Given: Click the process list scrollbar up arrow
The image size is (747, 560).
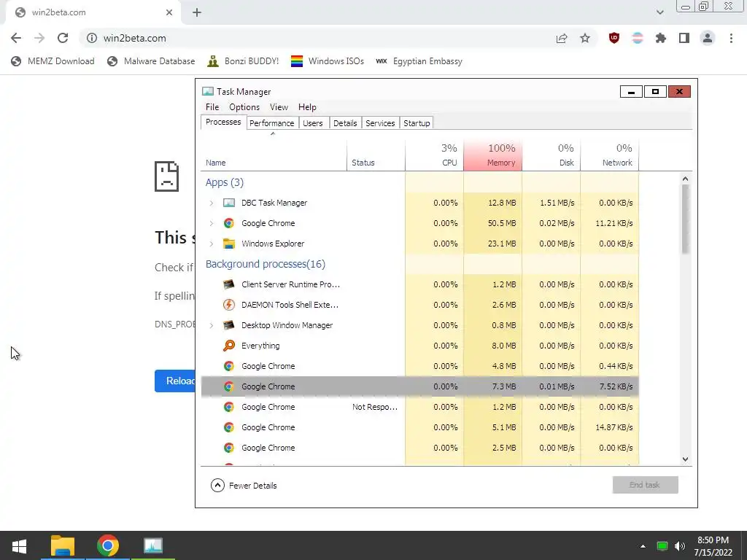Looking at the screenshot, I should click(685, 179).
